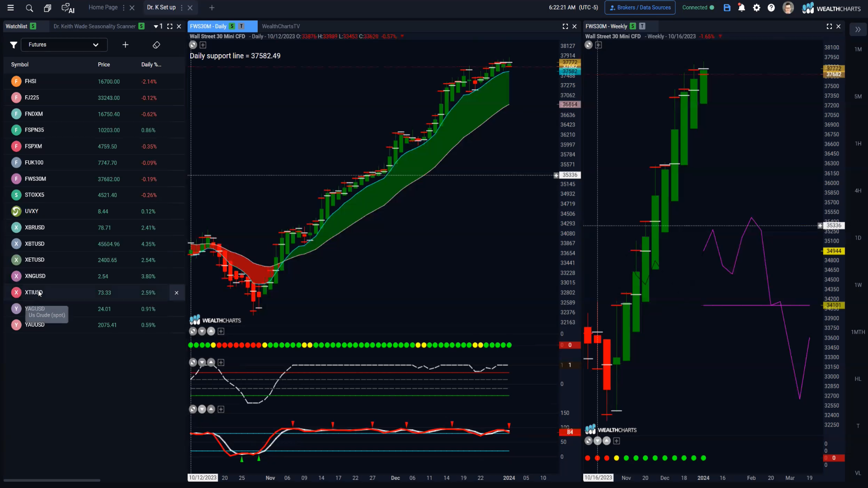Select 1M timeframe in right sidebar
This screenshot has width=868, height=488.
click(858, 49)
